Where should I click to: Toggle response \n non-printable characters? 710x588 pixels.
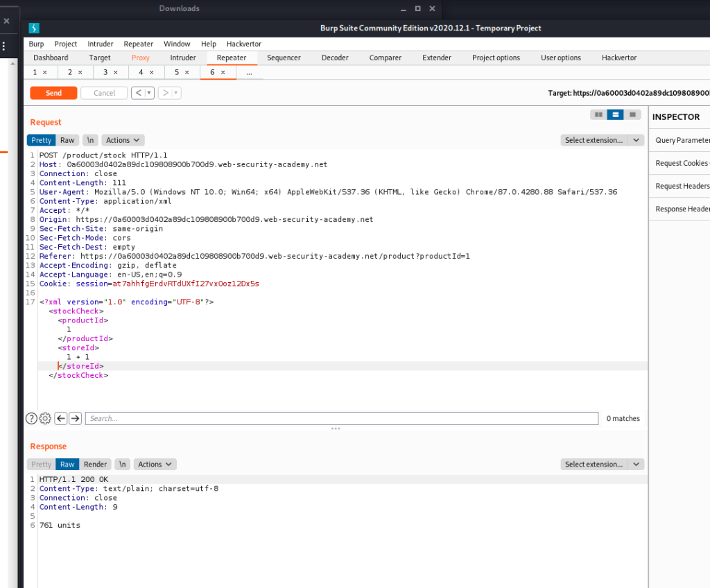coord(122,465)
